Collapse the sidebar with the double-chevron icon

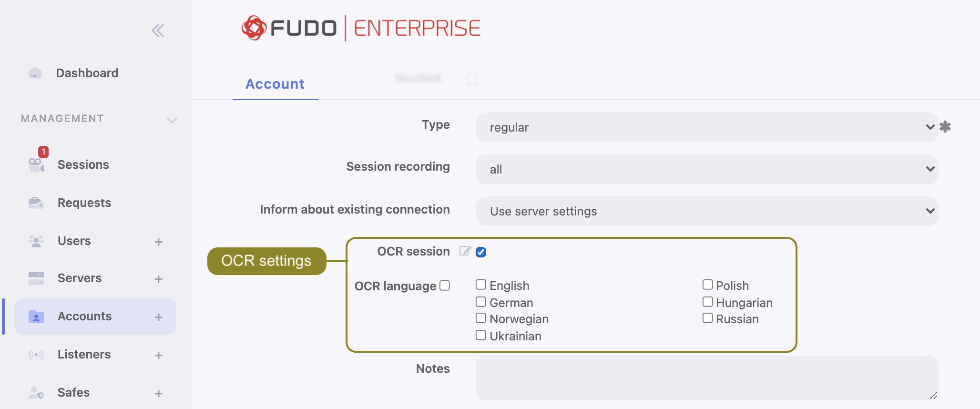coord(158,31)
